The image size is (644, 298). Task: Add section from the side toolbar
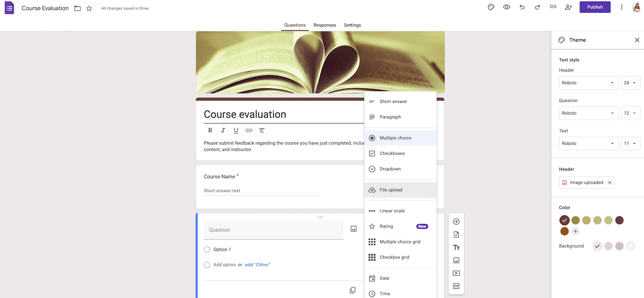[456, 286]
